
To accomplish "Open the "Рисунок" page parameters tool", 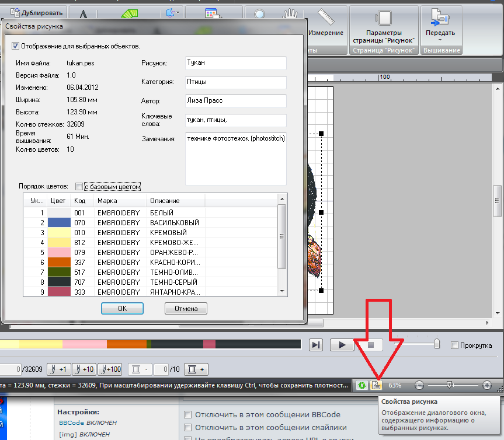I will pos(384,26).
